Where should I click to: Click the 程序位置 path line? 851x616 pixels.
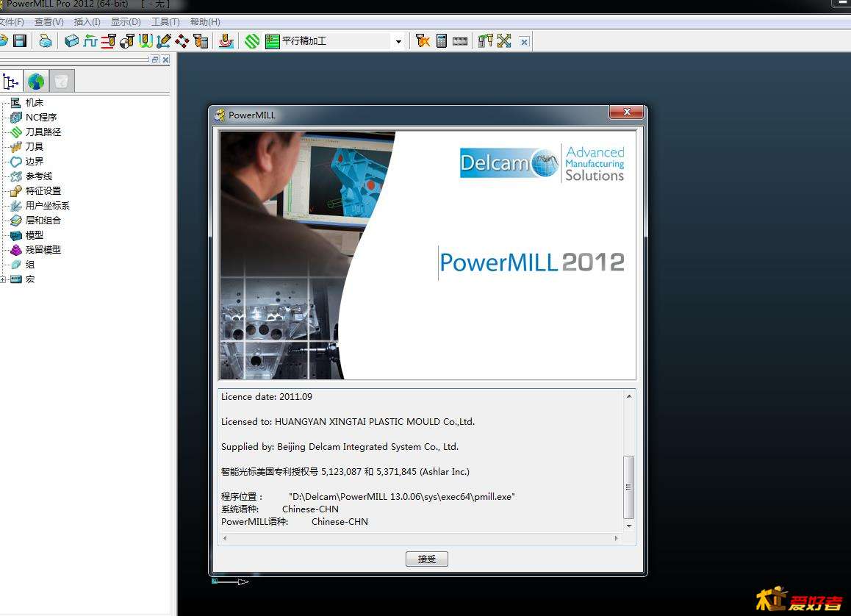(368, 497)
